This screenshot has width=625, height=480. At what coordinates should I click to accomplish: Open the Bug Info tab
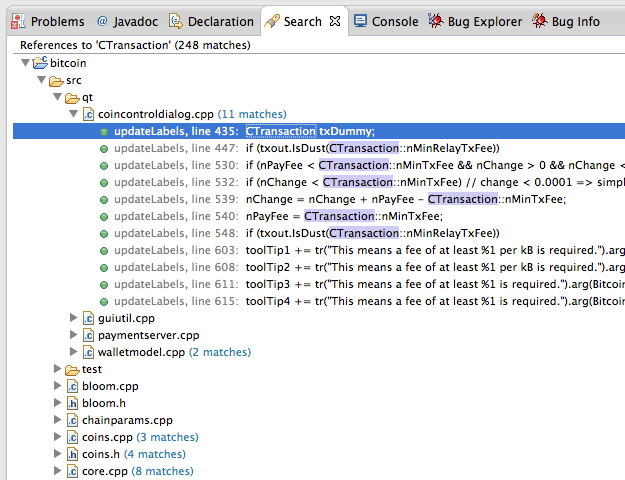[566, 21]
